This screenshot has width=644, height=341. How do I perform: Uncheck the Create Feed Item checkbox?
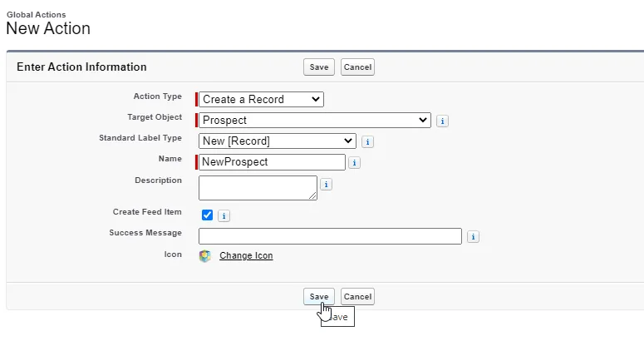point(207,215)
